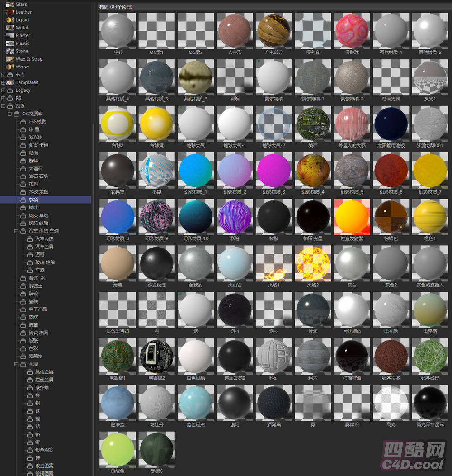452x476 pixels.
Task: Collapse the 预设 presets tree node
Action: pos(4,106)
